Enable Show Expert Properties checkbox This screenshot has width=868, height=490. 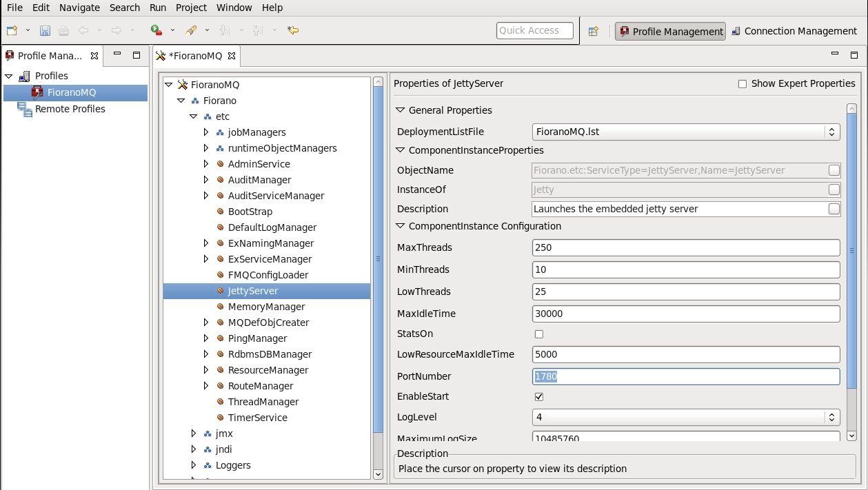pyautogui.click(x=743, y=84)
